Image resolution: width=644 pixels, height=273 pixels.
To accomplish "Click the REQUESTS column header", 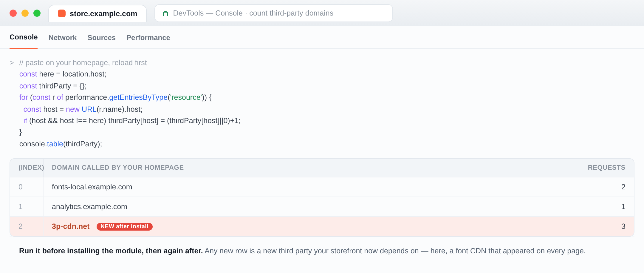I will (x=606, y=168).
